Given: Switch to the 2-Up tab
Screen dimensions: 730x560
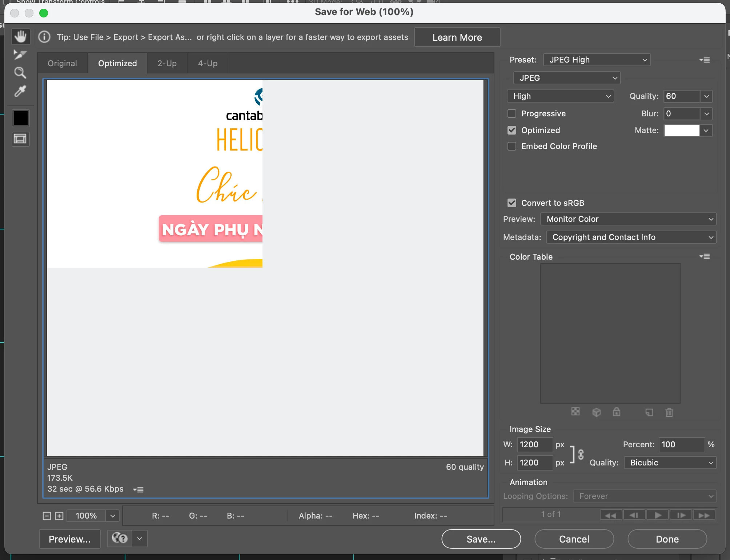Looking at the screenshot, I should [x=167, y=63].
